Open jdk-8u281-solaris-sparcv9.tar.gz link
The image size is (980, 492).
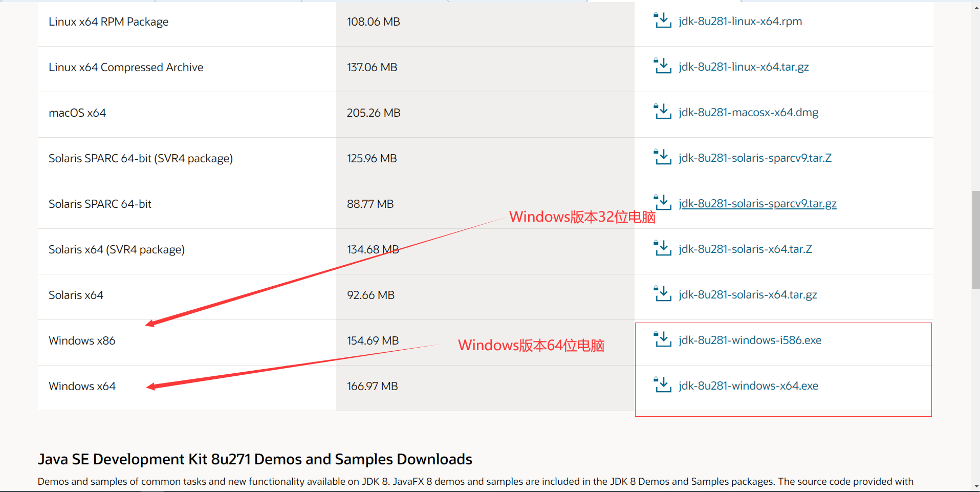coord(757,204)
